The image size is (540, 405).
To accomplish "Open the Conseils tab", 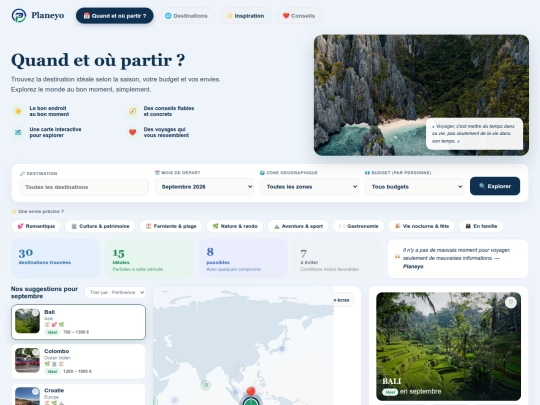I will [x=299, y=16].
